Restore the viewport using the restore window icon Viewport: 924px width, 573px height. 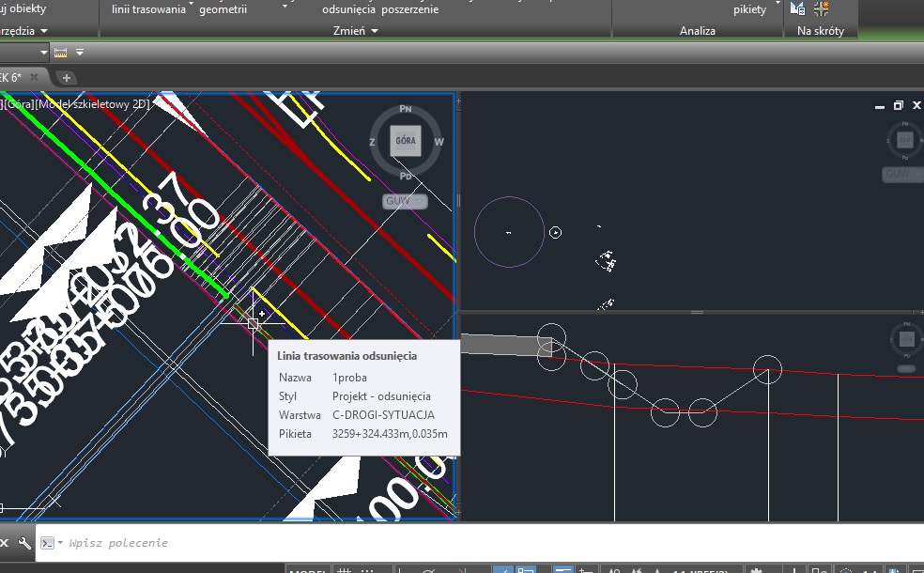tap(898, 105)
